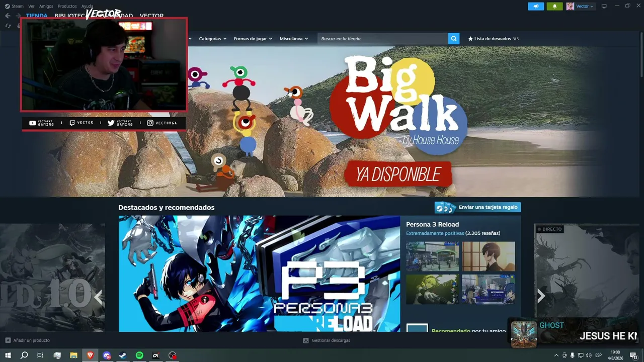The height and width of the screenshot is (362, 644).
Task: View Persona 3 Reload indoor room screenshot
Action: (x=489, y=256)
